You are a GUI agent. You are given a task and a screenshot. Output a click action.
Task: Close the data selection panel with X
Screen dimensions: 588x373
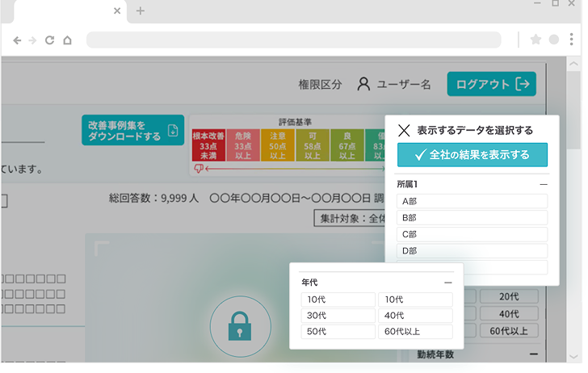[x=404, y=131]
